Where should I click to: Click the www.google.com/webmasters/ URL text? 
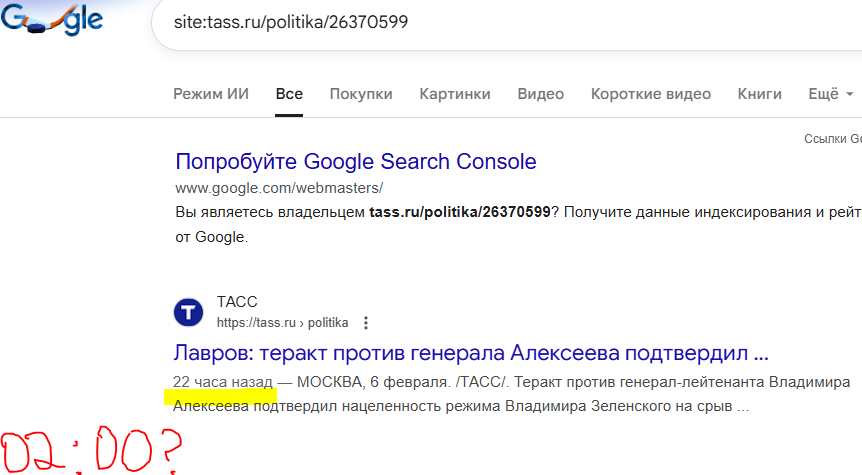[x=279, y=188]
